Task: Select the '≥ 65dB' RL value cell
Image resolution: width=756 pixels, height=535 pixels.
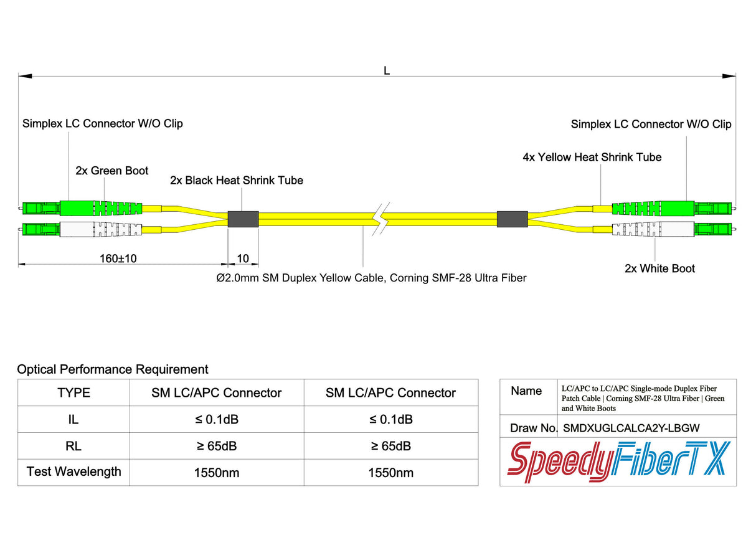Action: coord(216,446)
